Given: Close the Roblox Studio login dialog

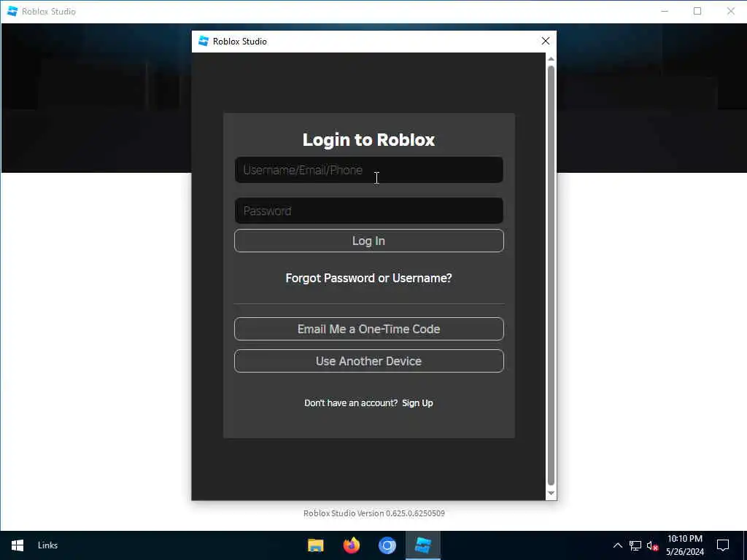Looking at the screenshot, I should click(546, 42).
